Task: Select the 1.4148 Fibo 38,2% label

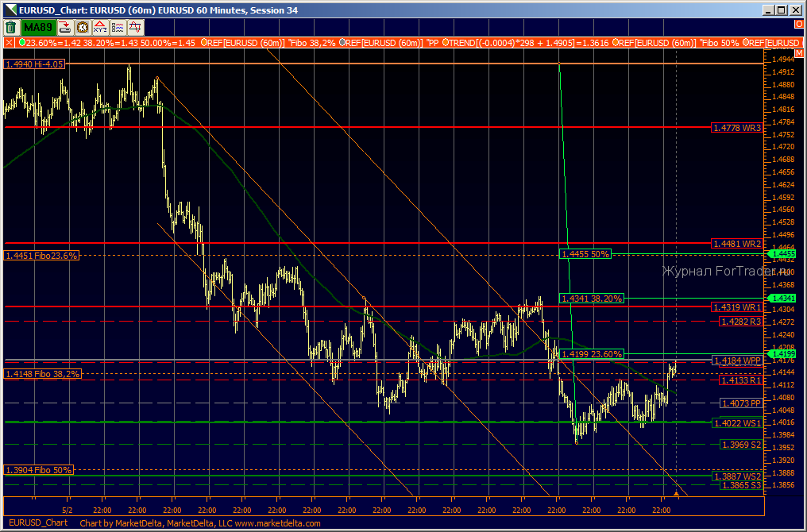Action: (43, 374)
